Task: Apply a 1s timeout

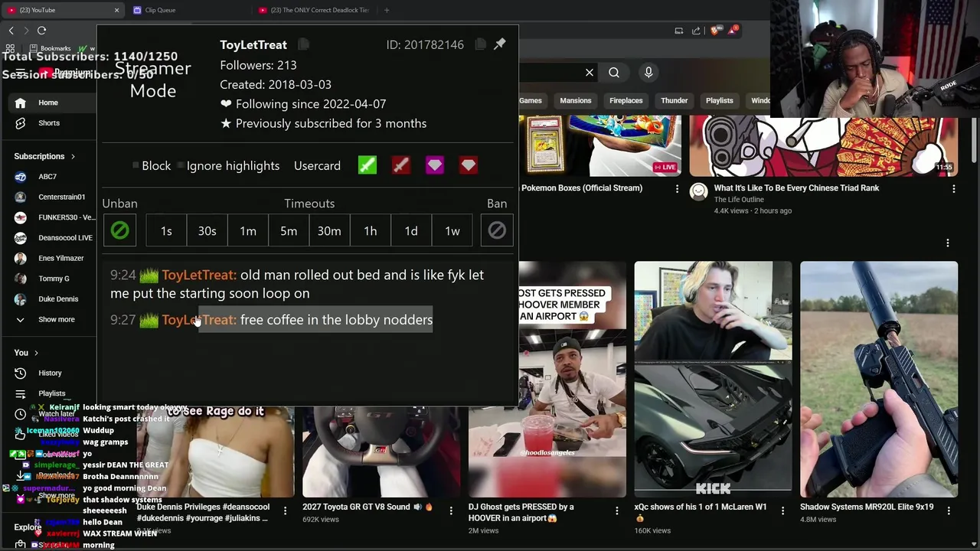Action: pos(166,230)
